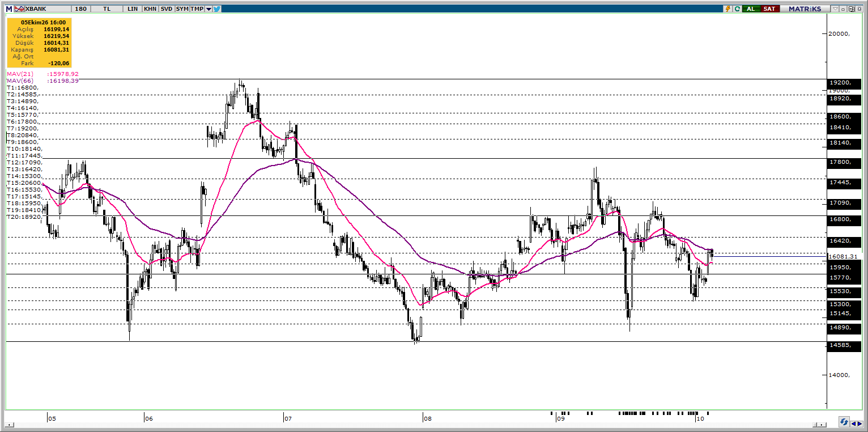Click trend line label T15:20600
868x432 pixels.
(x=24, y=183)
